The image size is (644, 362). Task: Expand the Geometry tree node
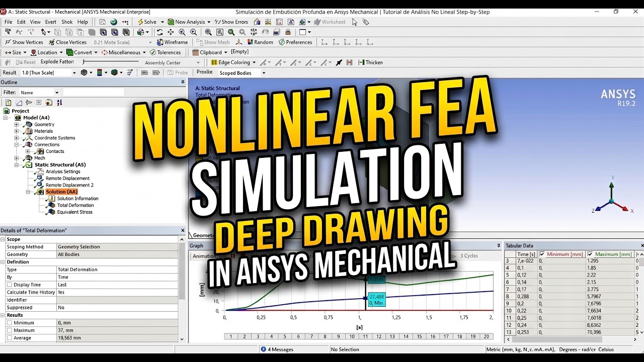(17, 125)
